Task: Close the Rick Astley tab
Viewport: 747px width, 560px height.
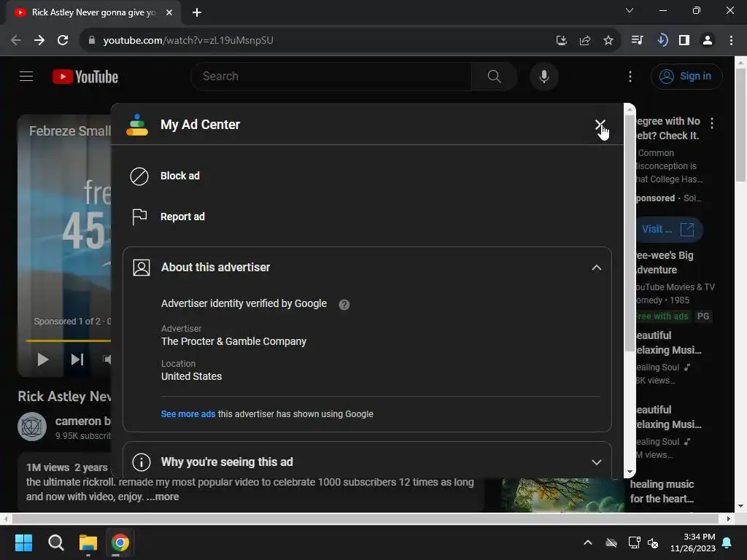Action: point(169,12)
